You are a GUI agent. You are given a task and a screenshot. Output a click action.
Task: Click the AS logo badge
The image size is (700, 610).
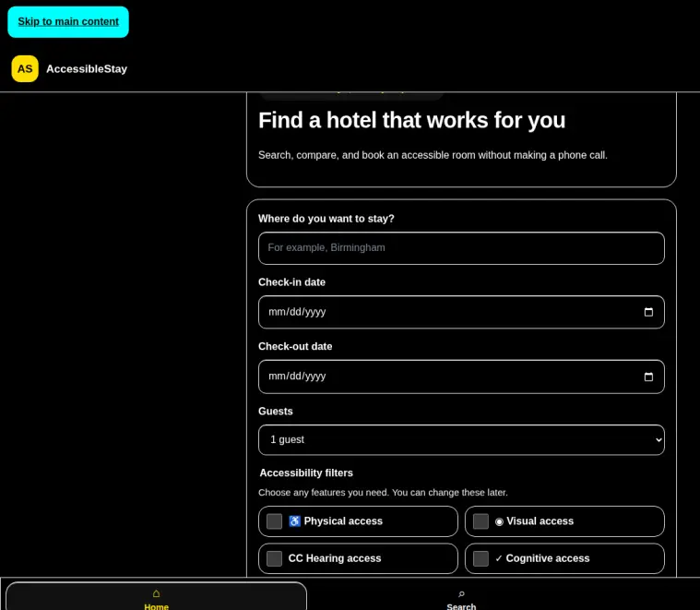[25, 69]
